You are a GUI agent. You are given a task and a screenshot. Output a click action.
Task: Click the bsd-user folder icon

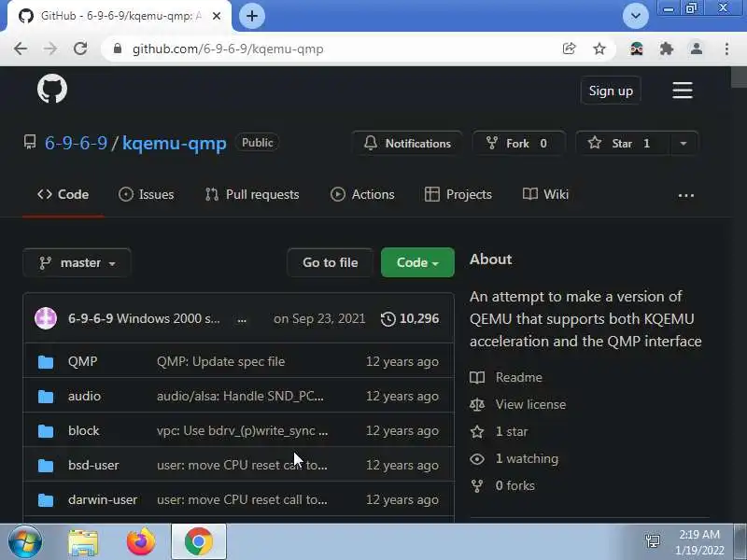click(x=46, y=465)
